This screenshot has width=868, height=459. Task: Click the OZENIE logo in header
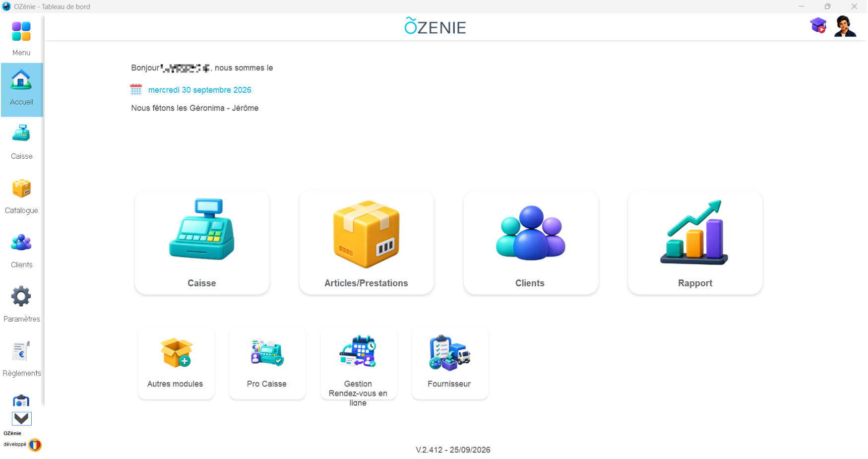(435, 26)
